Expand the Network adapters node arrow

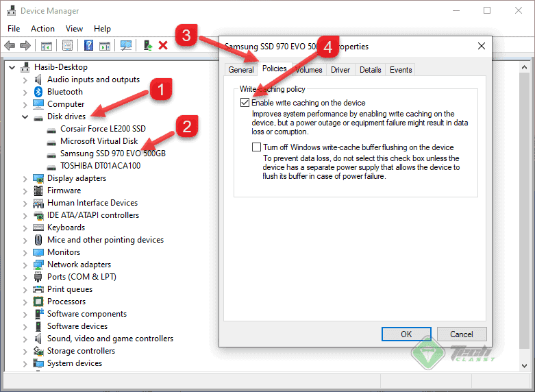(25, 265)
